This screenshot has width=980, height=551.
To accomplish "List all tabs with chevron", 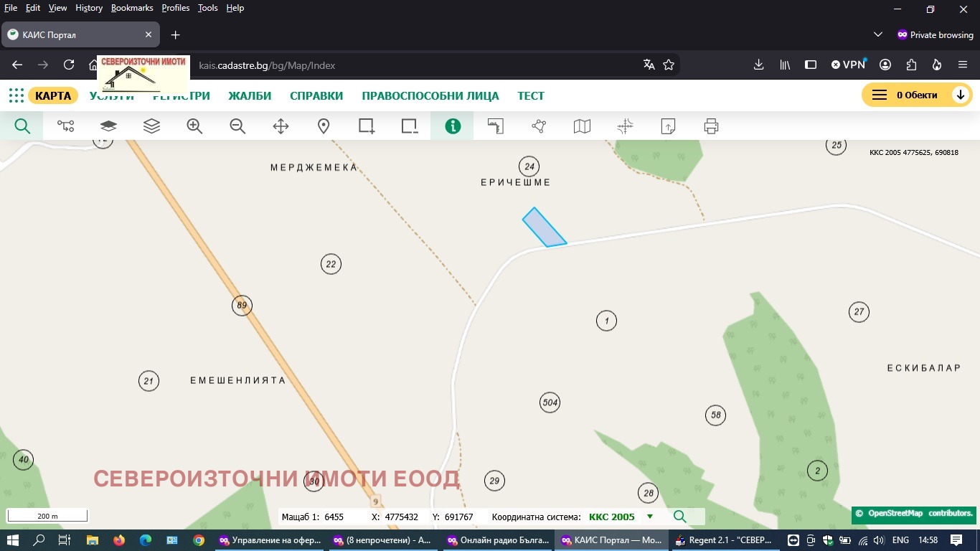I will coord(878,34).
